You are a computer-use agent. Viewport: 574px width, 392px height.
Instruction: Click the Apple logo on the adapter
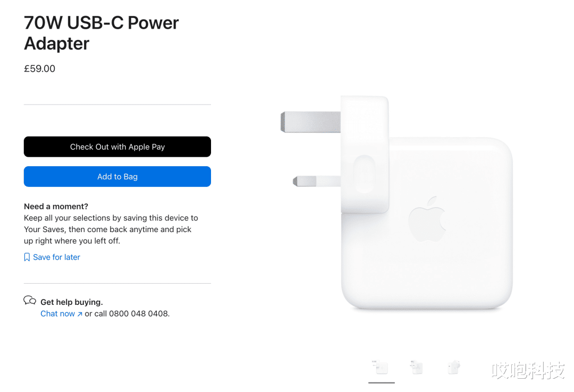tap(427, 219)
